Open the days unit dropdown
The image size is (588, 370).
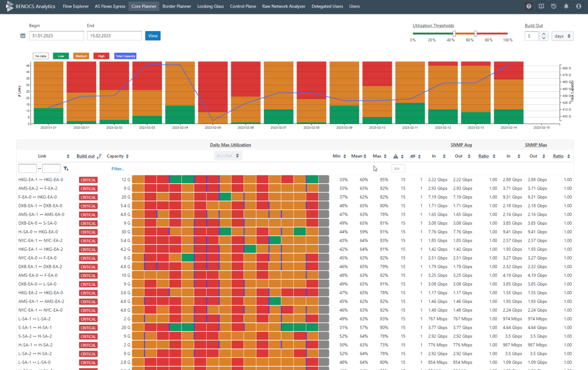[x=562, y=36]
